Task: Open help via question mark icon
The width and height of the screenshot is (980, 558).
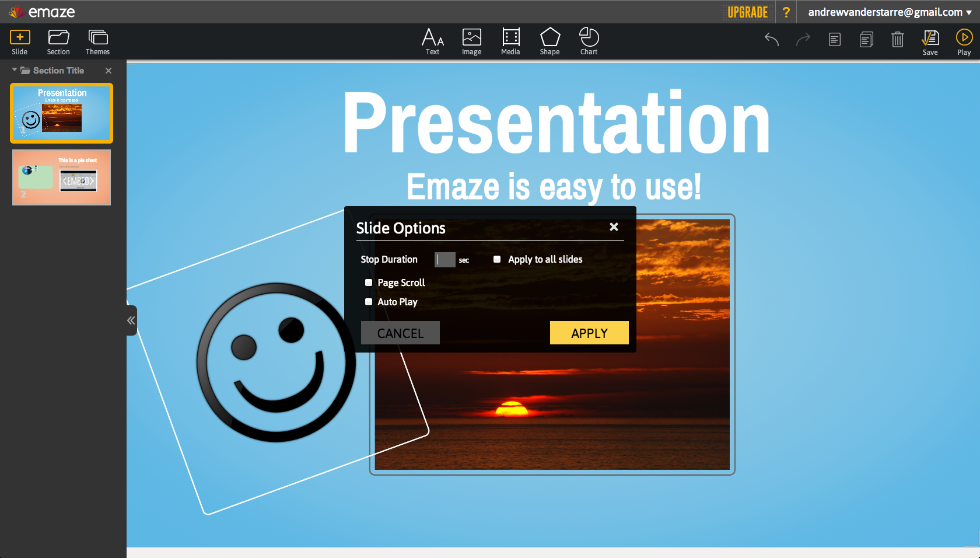Action: tap(786, 12)
